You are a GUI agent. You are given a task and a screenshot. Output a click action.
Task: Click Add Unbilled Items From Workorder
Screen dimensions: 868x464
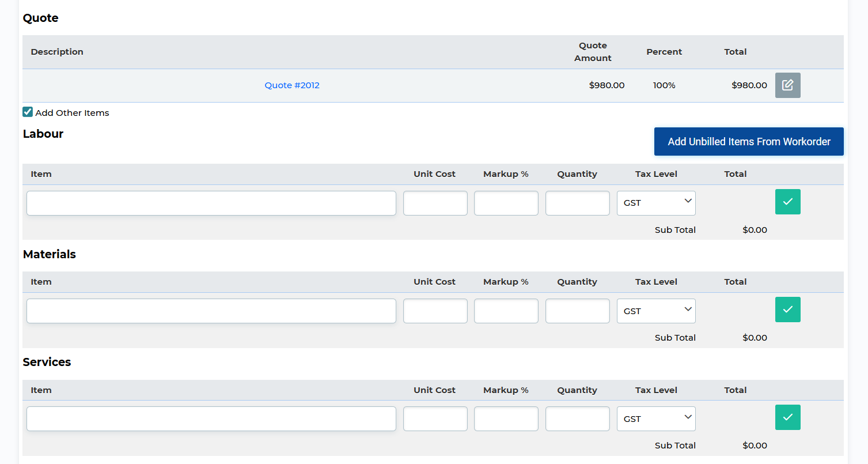(749, 142)
